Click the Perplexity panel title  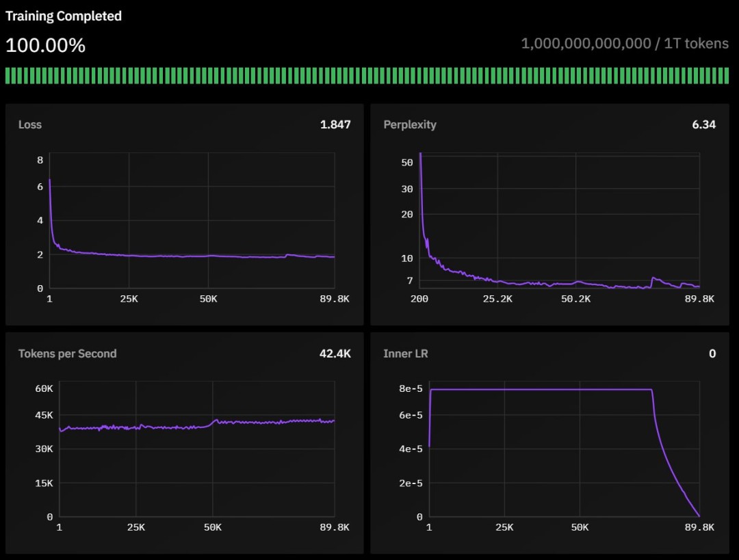click(410, 124)
